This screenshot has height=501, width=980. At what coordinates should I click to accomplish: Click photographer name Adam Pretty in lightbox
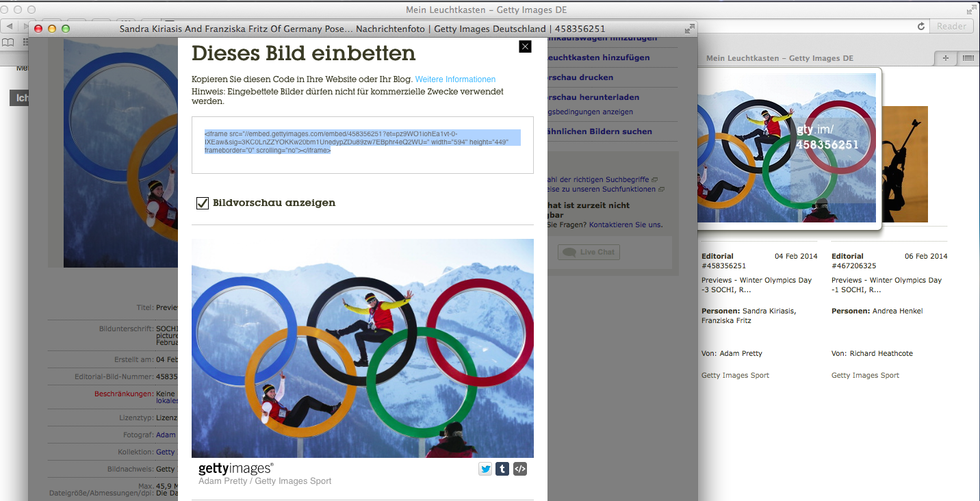(740, 353)
